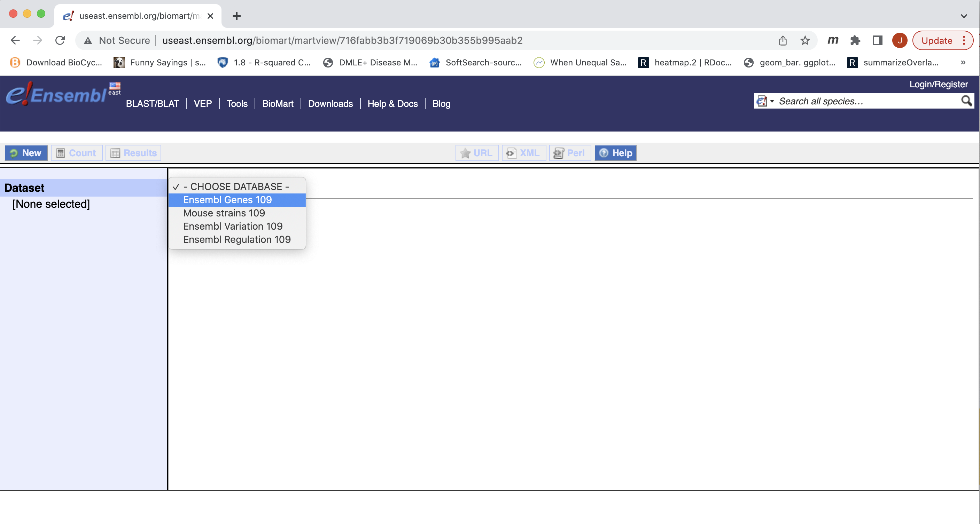
Task: Bookmark this page with the star icon
Action: coord(805,41)
